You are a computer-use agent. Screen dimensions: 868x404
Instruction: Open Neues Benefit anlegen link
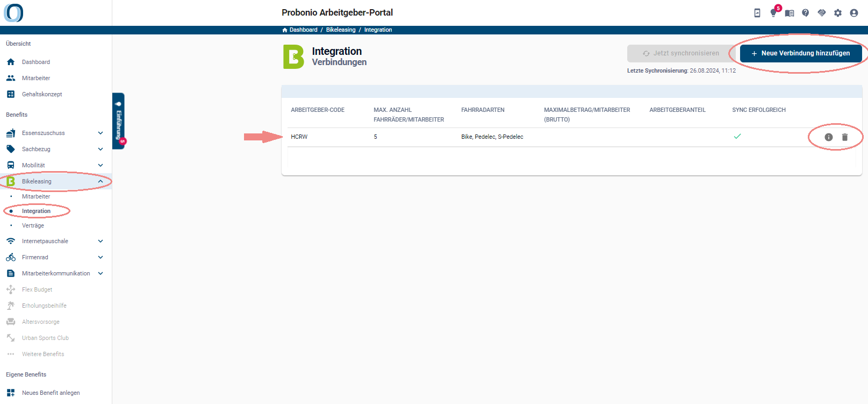(51, 393)
